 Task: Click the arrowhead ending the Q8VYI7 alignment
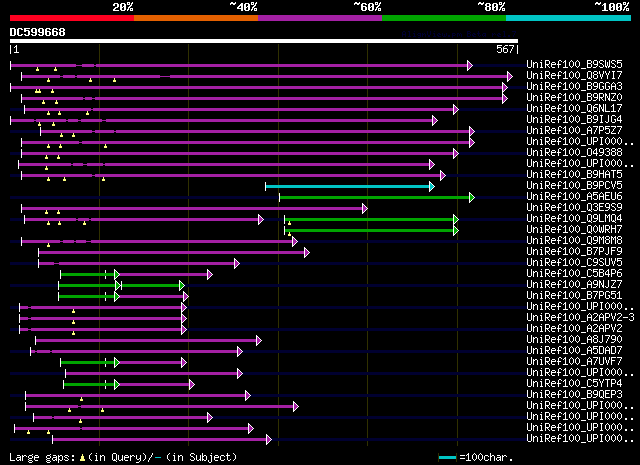[510, 76]
